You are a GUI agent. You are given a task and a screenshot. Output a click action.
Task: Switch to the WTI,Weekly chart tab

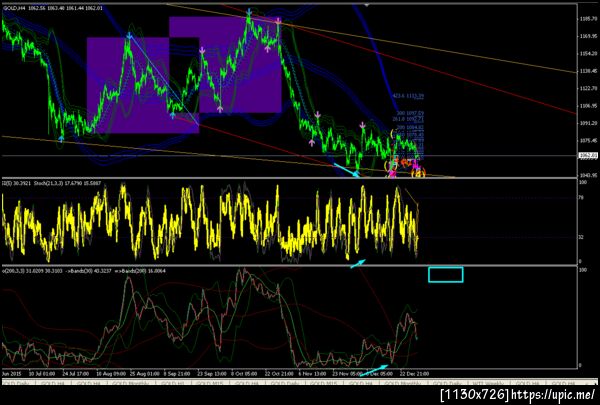tap(488, 383)
